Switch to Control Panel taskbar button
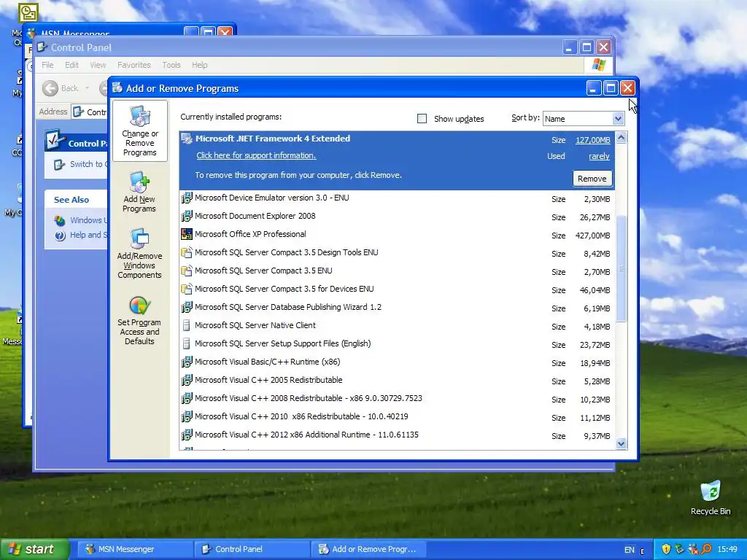The width and height of the screenshot is (747, 560). 252,549
